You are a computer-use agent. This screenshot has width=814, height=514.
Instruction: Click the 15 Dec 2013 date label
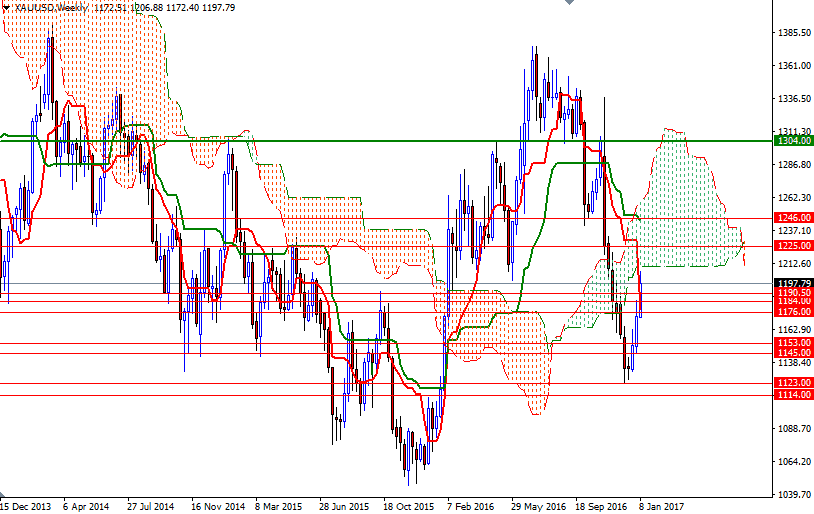click(x=27, y=507)
